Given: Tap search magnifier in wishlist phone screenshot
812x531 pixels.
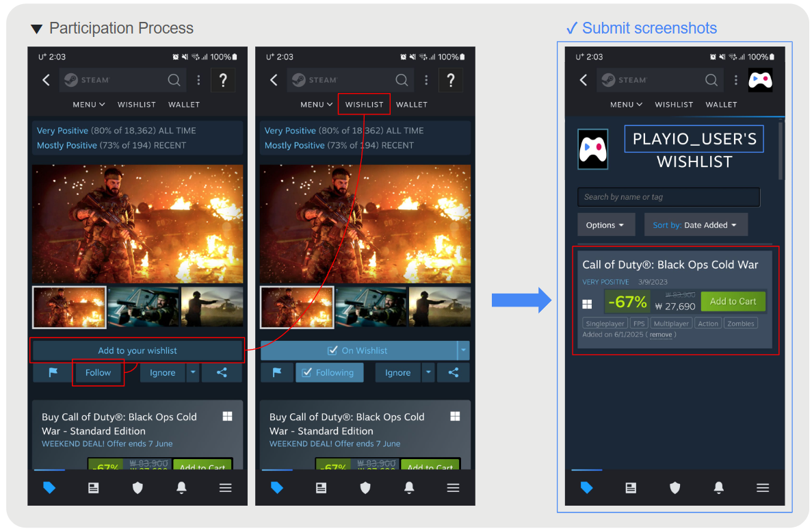Looking at the screenshot, I should [711, 80].
